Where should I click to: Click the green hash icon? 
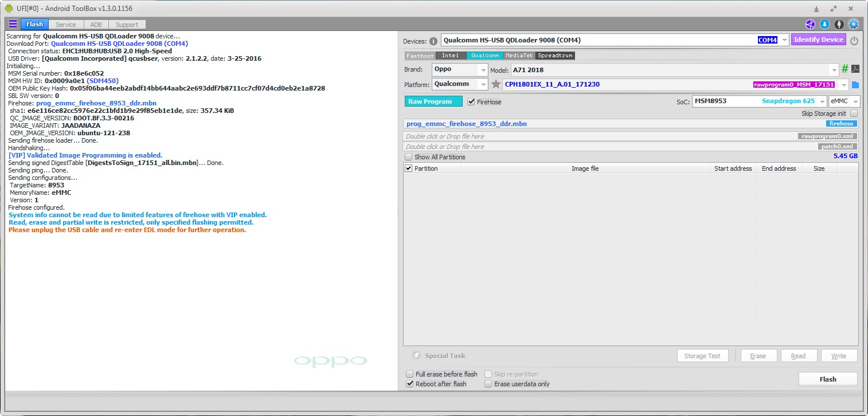(844, 69)
